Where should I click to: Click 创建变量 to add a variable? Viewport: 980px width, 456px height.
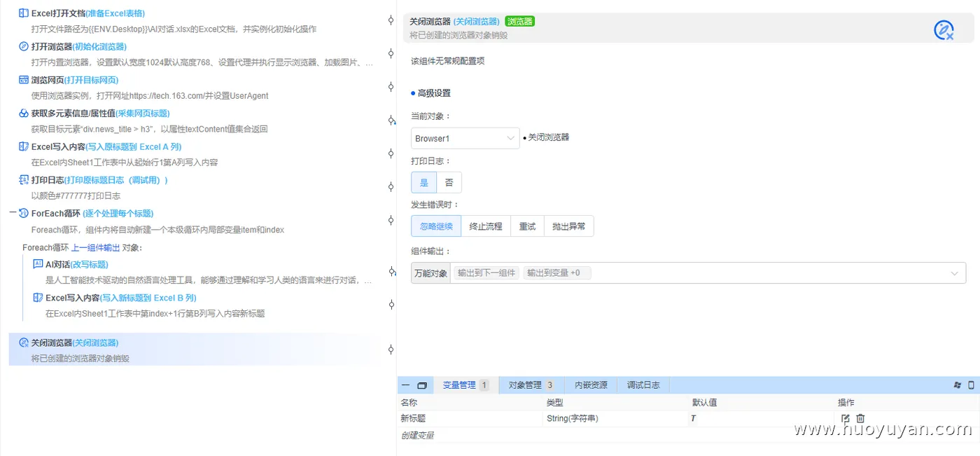[x=417, y=436]
